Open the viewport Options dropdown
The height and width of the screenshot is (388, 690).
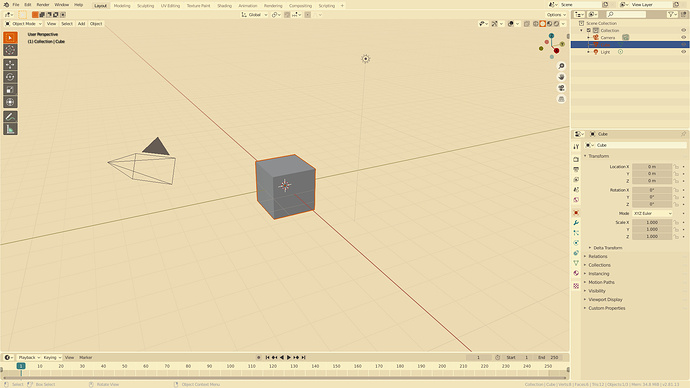556,15
